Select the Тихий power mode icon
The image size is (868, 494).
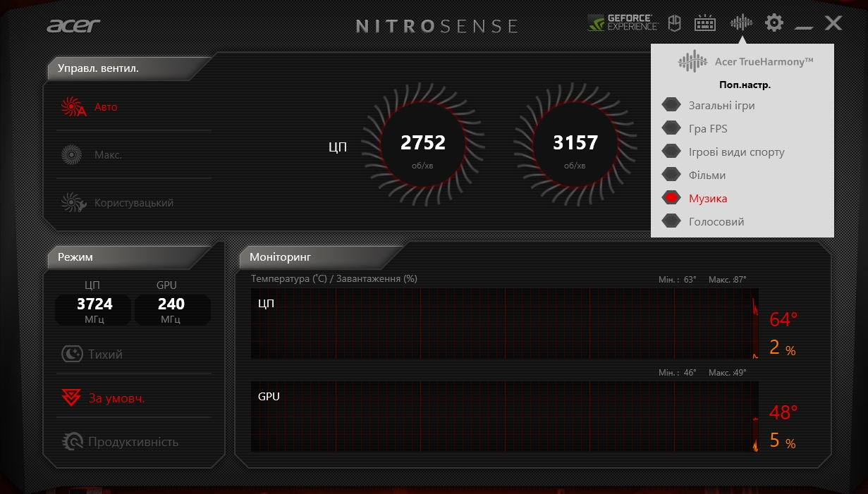click(x=72, y=354)
